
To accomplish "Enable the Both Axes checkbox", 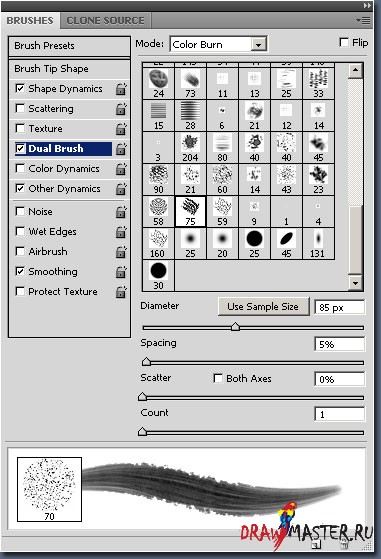I will coord(218,378).
